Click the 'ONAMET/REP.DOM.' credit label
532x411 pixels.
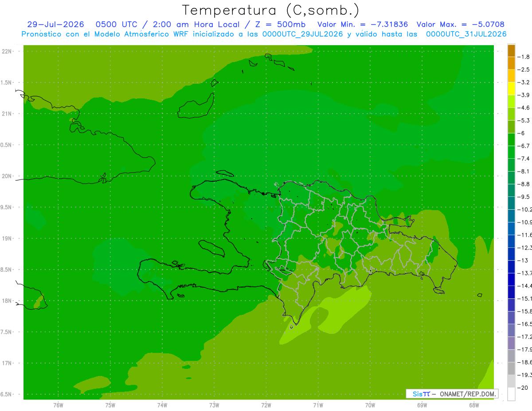467,394
